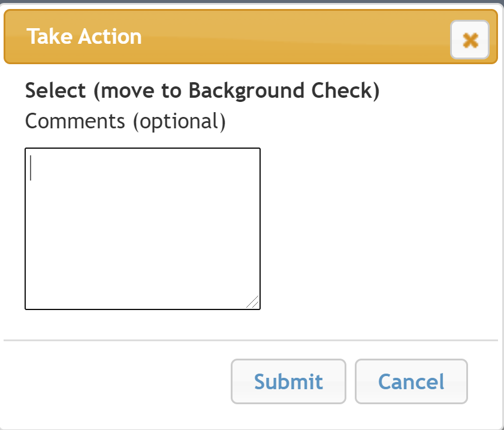This screenshot has height=430, width=504.
Task: Place the cursor in the comments textbox
Action: pos(143,228)
